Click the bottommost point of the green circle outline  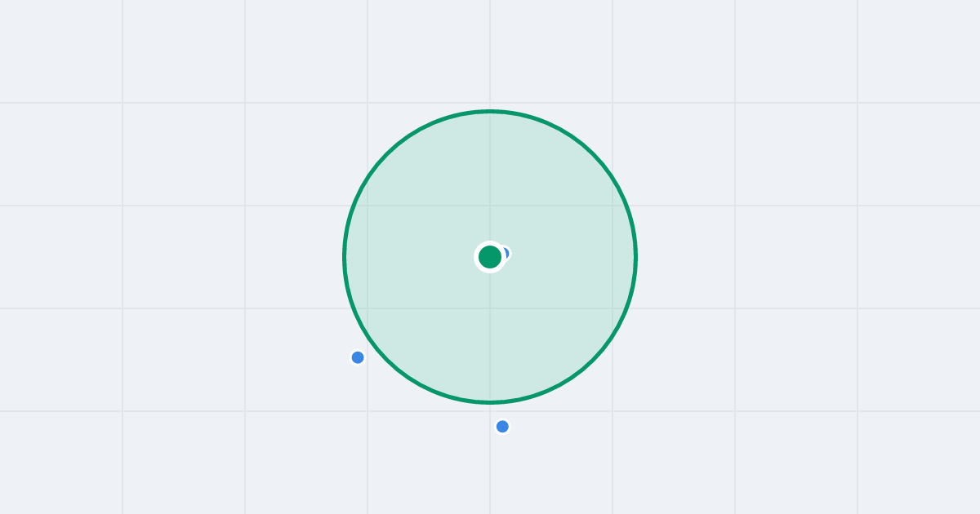coord(490,402)
